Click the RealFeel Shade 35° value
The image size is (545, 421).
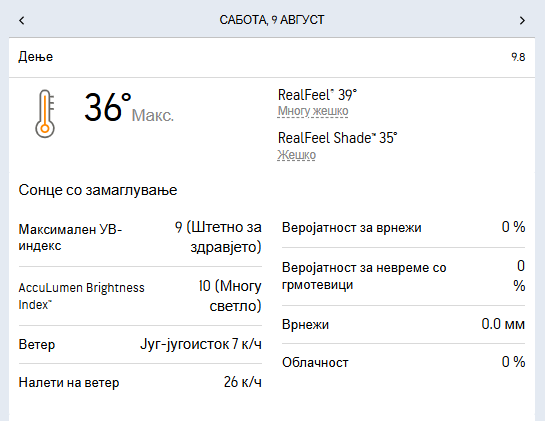pos(337,138)
